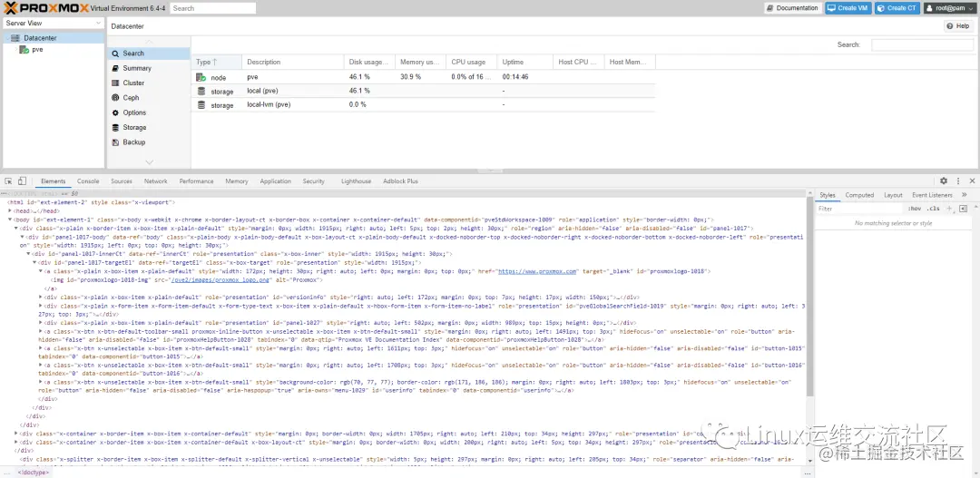Switch to the Network DevTools tab
Screen dimensions: 980x478
(x=156, y=181)
